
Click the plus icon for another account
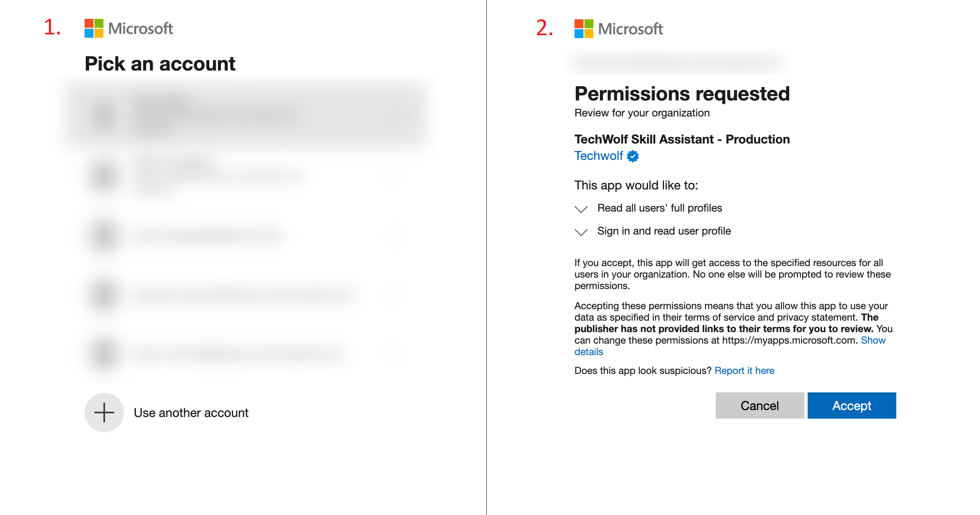coord(104,412)
